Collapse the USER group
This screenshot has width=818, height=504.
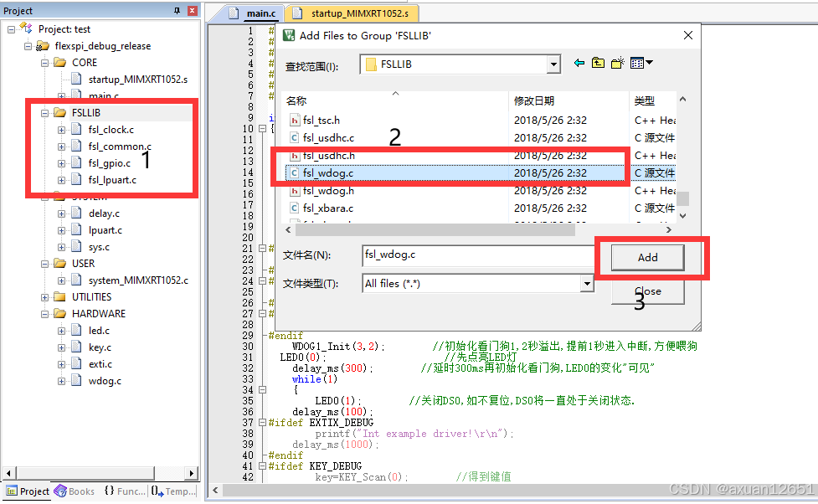tap(45, 264)
